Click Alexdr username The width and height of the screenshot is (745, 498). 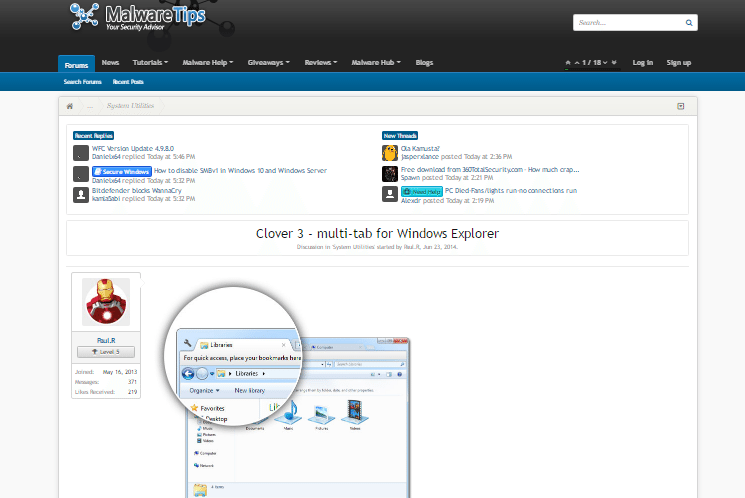tap(411, 201)
